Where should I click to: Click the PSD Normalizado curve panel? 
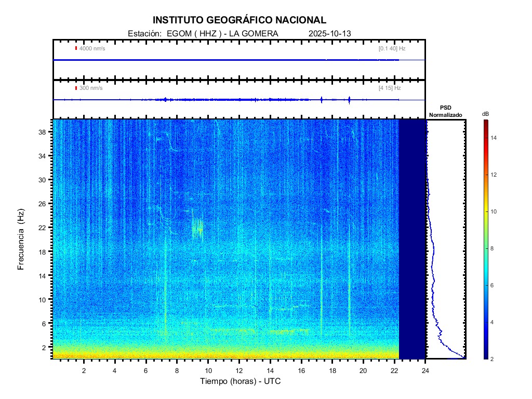(x=446, y=239)
